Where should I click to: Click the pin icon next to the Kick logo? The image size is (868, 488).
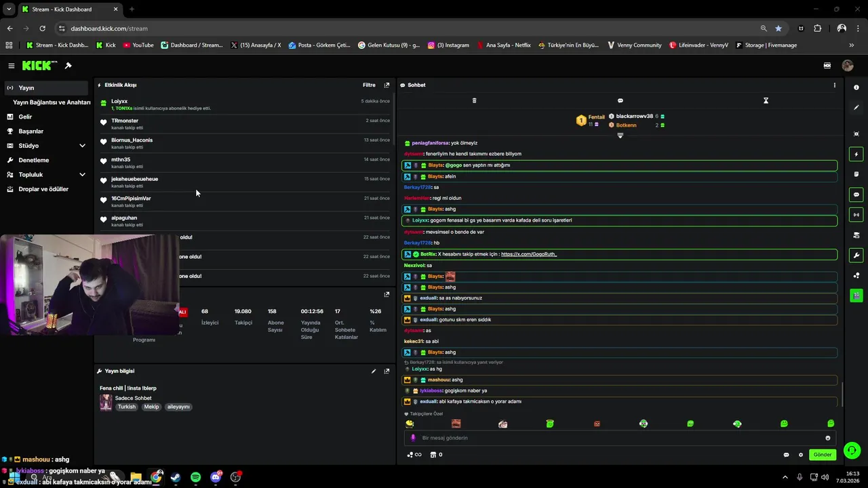[x=68, y=66]
